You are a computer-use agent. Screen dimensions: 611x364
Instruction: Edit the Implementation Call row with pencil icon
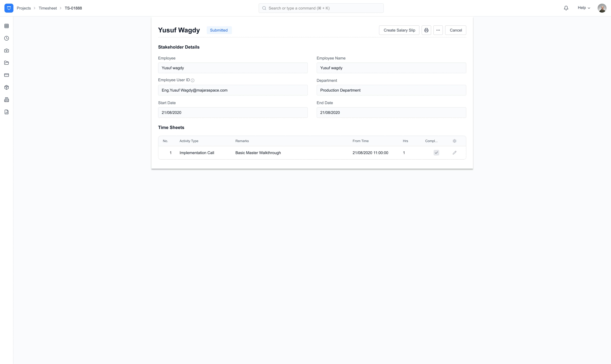coord(454,153)
